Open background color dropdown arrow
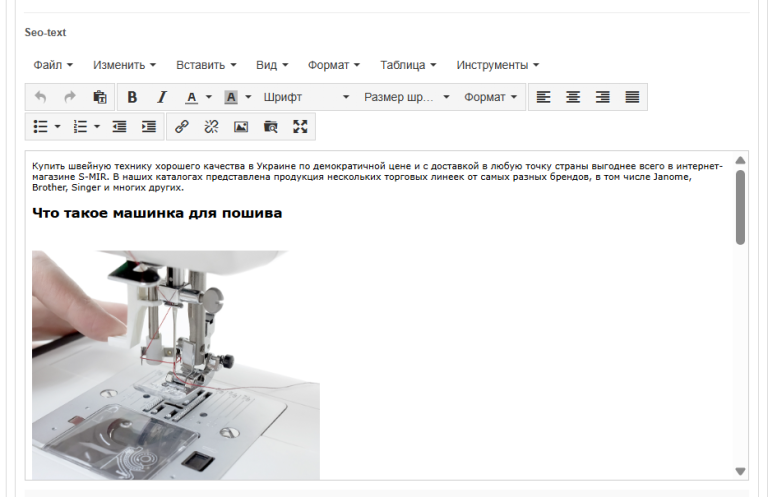 [x=248, y=97]
